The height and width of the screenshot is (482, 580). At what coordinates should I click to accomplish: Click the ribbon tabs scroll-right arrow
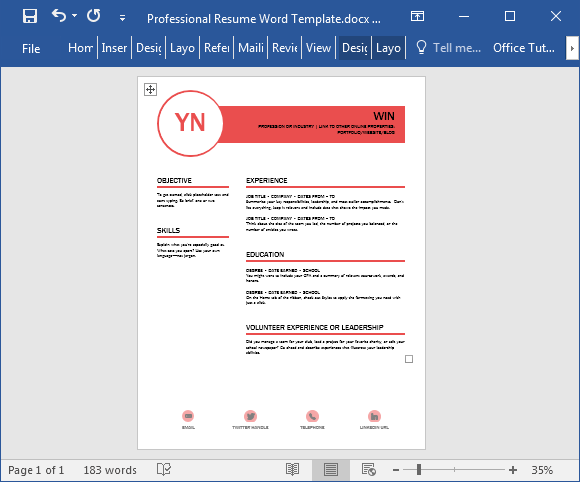(572, 48)
